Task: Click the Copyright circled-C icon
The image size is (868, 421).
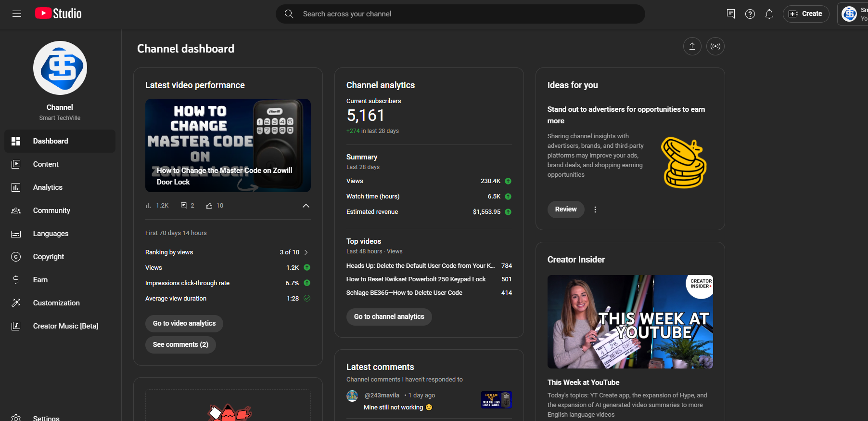Action: [16, 257]
